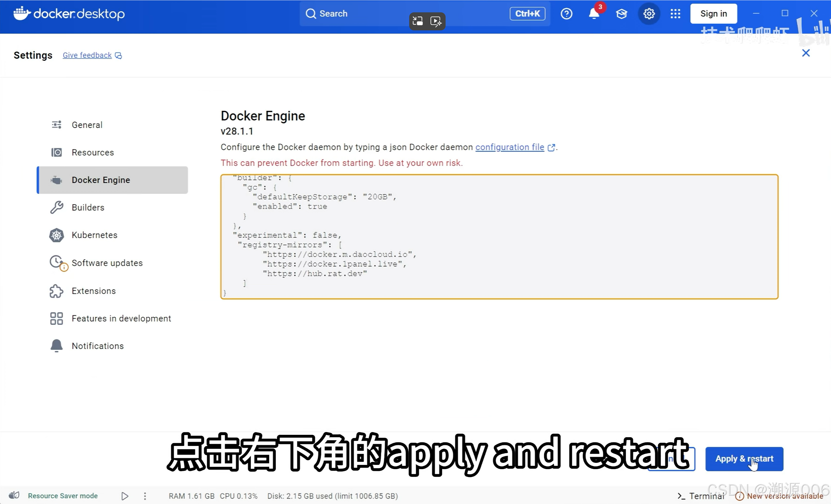Click the Settings gear icon
The image size is (831, 504).
[649, 14]
